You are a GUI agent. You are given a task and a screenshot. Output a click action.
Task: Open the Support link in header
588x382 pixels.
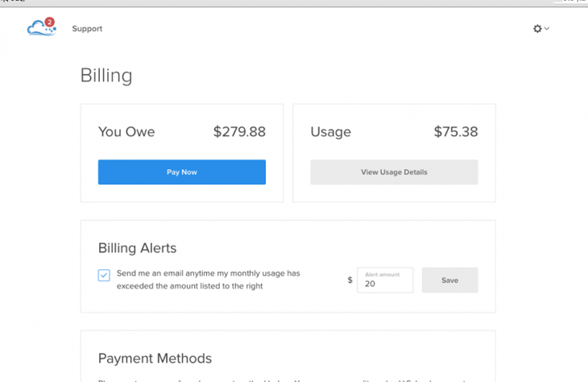coord(87,28)
